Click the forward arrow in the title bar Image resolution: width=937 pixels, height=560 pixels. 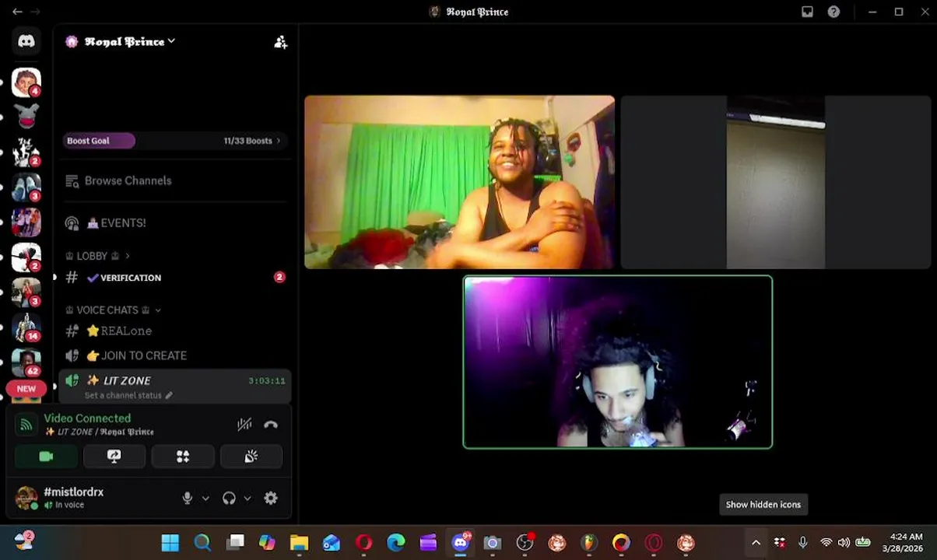35,12
